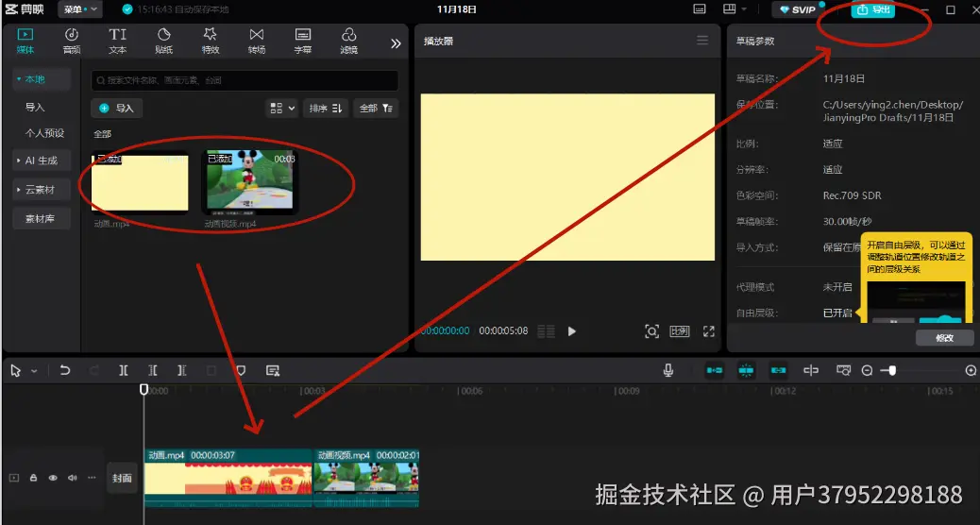The image size is (980, 525).
Task: Select 个人预设 in the sidebar
Action: pyautogui.click(x=44, y=133)
